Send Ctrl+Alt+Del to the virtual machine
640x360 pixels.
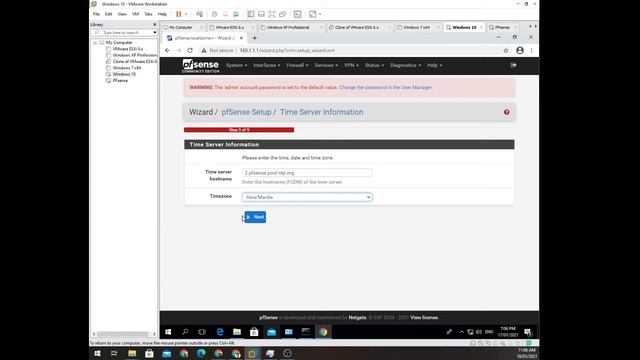tap(199, 14)
